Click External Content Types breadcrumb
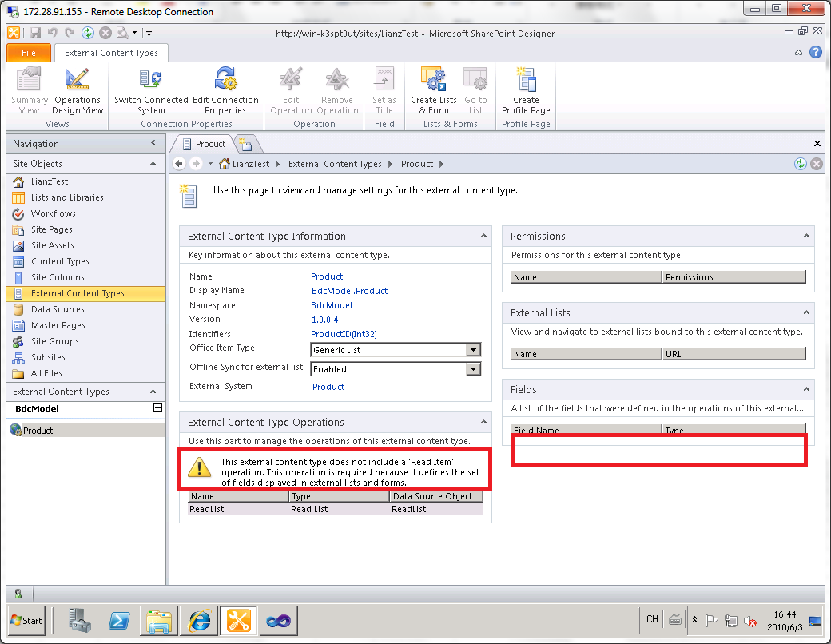The image size is (831, 644). click(x=335, y=164)
